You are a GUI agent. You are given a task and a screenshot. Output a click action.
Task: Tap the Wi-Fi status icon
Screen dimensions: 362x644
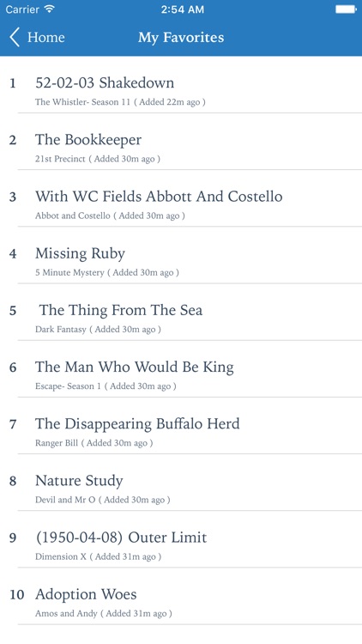point(50,9)
